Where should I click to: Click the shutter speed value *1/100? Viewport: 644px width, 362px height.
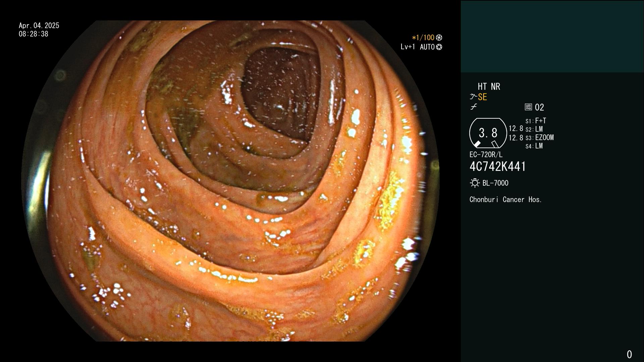(423, 38)
